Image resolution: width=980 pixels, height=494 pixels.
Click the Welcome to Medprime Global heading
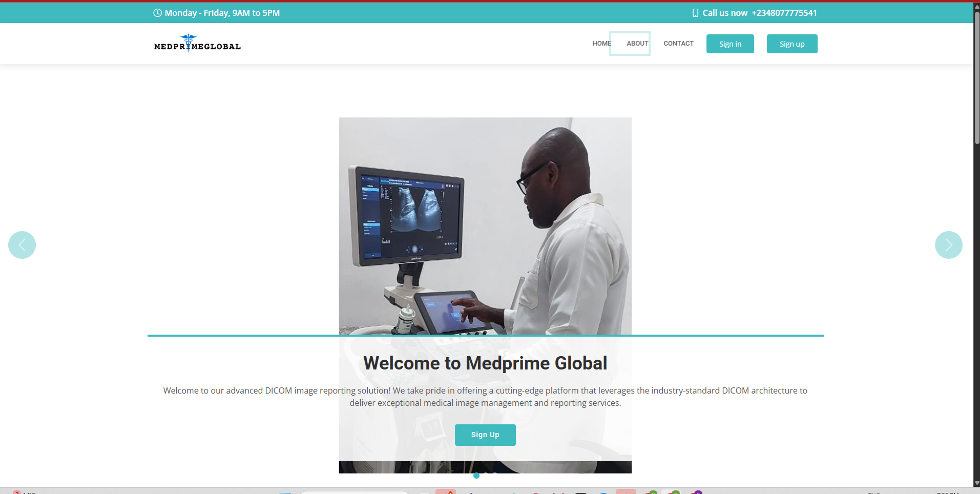485,363
